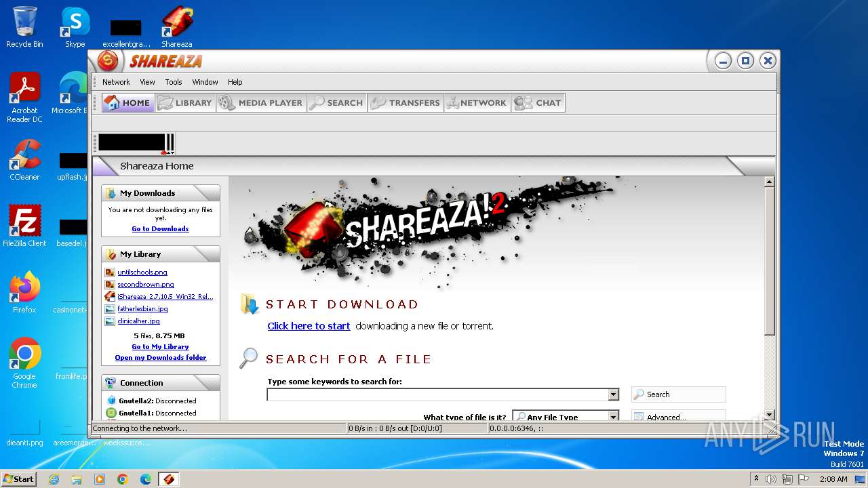Open Firefox desktop shortcut
The height and width of the screenshot is (488, 868).
[24, 293]
